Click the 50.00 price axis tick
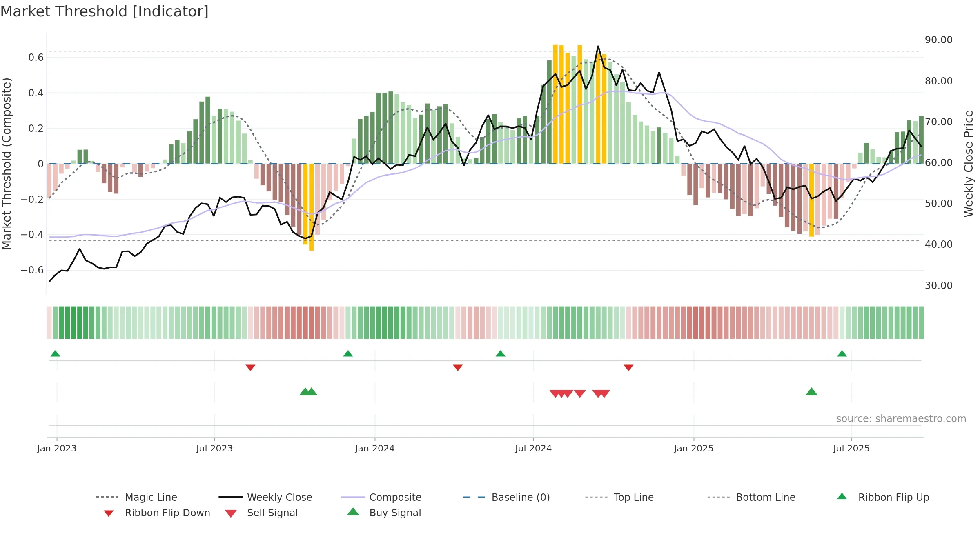The width and height of the screenshot is (980, 551). click(939, 203)
